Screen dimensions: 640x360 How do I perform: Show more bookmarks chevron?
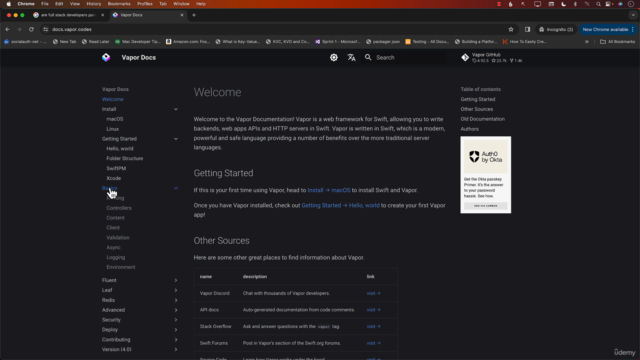[x=587, y=42]
